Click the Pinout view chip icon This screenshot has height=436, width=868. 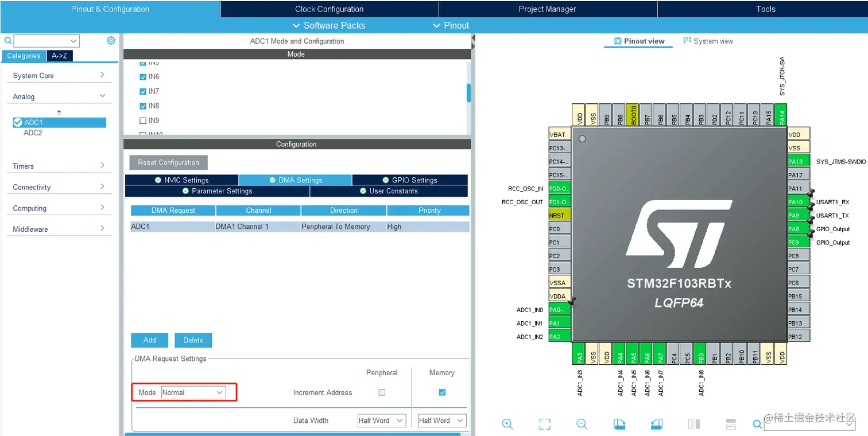click(x=618, y=41)
